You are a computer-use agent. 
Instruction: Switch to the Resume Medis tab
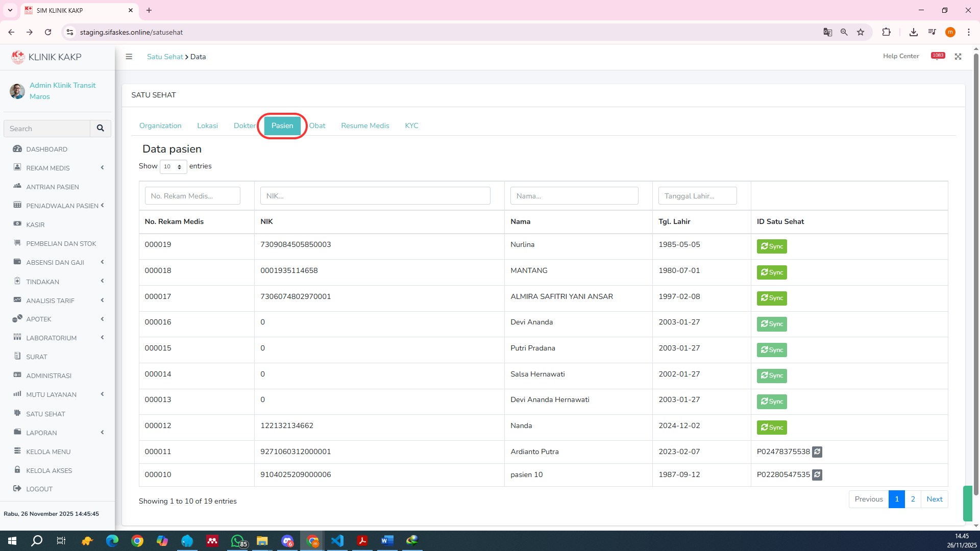click(365, 126)
